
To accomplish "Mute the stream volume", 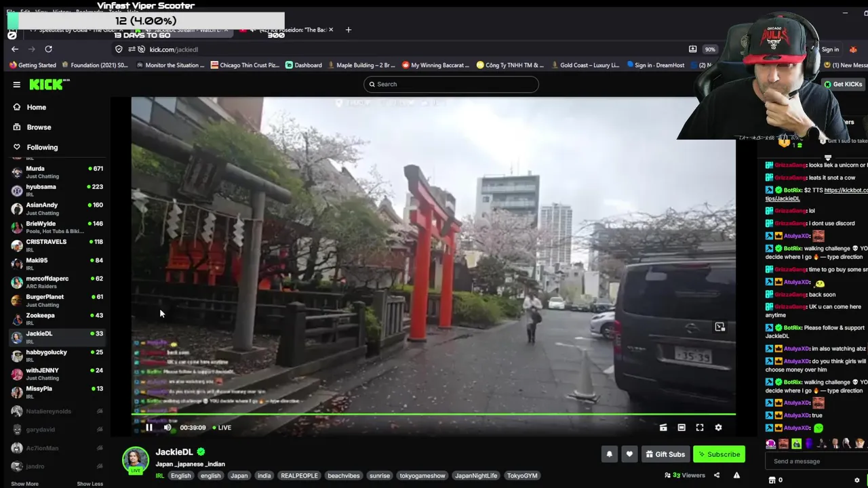I will click(x=167, y=428).
